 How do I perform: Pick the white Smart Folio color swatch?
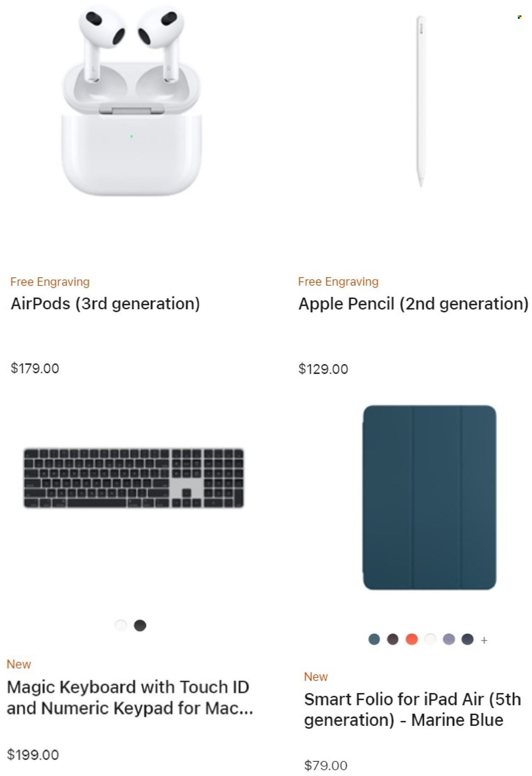click(430, 639)
